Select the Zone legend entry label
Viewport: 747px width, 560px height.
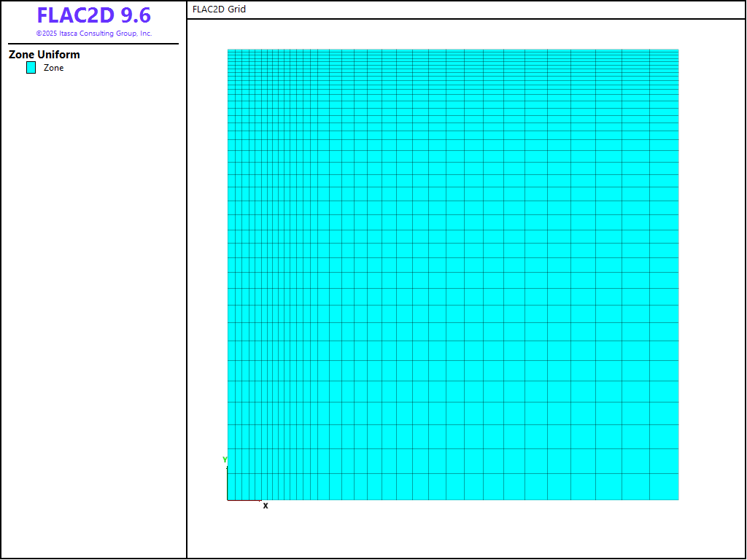click(x=53, y=68)
